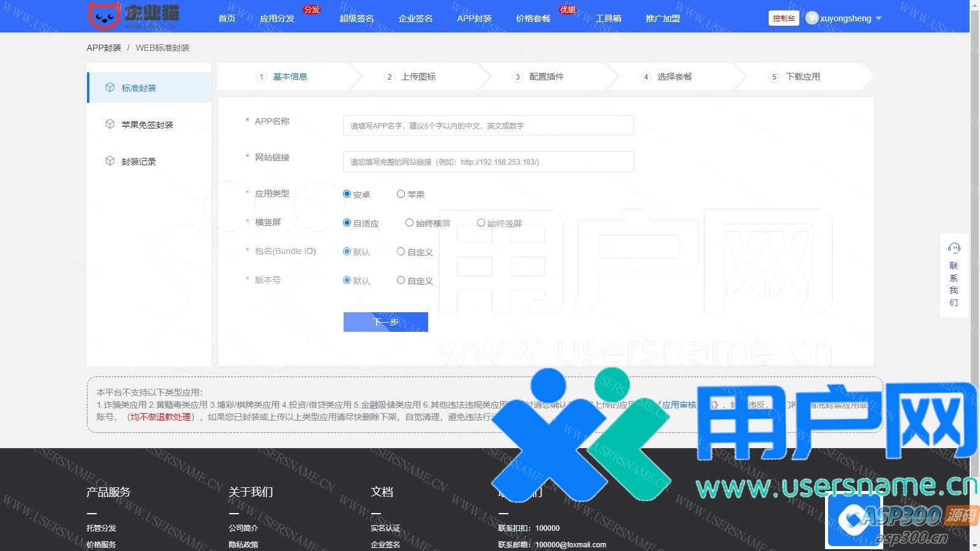Open the 应用分发 navigation menu
The image size is (980, 551).
pos(277,18)
